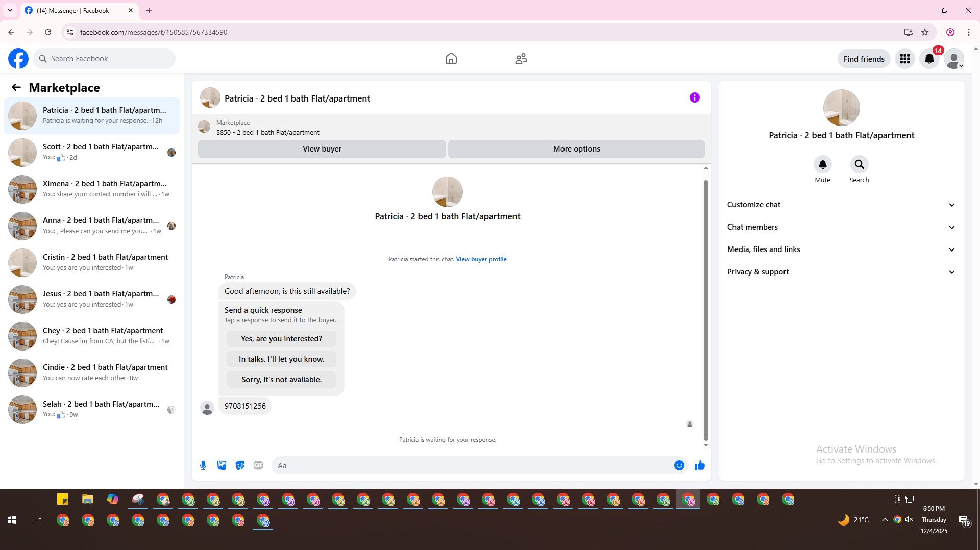Screen dimensions: 980x550
Task: Expand Privacy & support section
Action: click(x=841, y=272)
